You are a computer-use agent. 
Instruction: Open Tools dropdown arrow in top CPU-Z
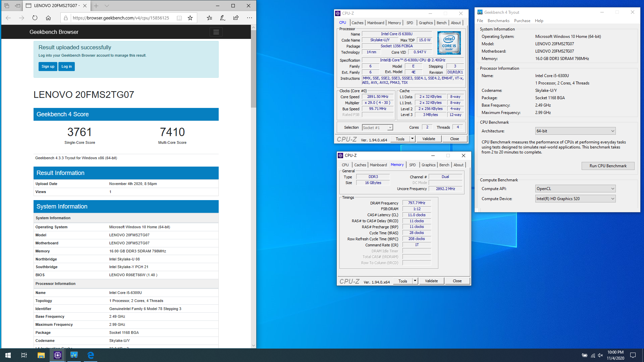pos(412,139)
